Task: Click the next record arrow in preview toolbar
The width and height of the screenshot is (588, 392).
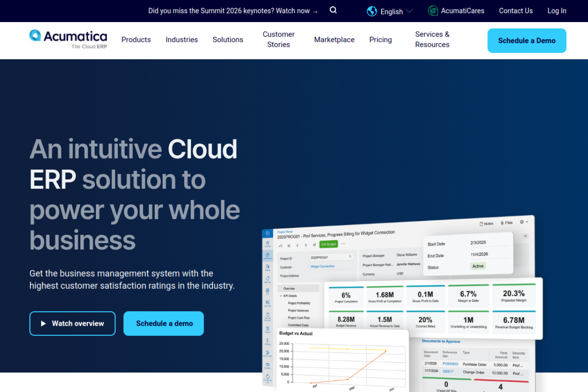Action: point(306,245)
